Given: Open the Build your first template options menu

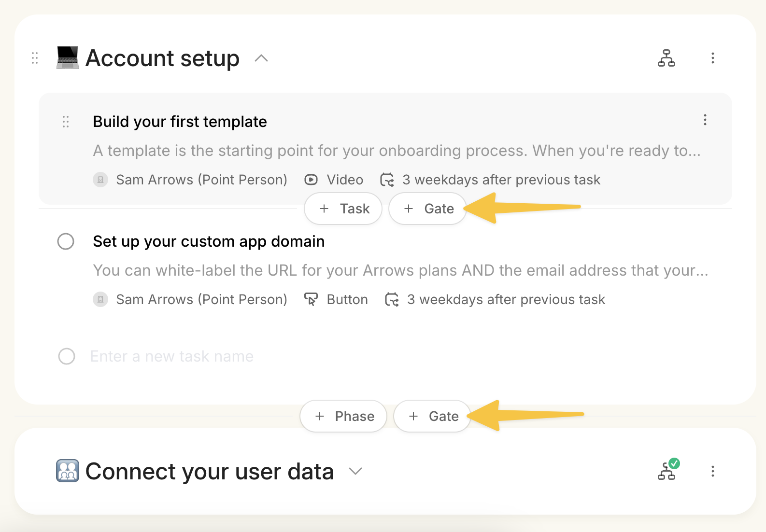Looking at the screenshot, I should click(x=705, y=120).
